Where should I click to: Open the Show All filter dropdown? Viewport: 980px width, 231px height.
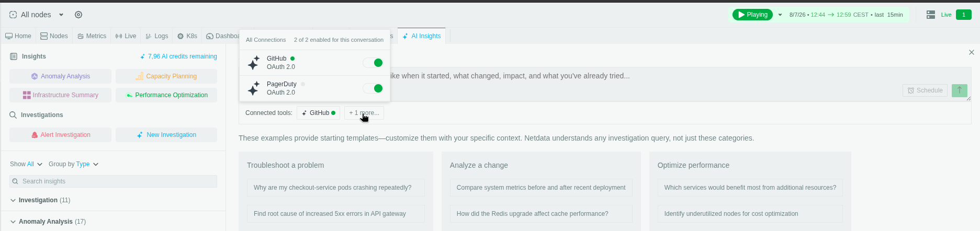26,164
